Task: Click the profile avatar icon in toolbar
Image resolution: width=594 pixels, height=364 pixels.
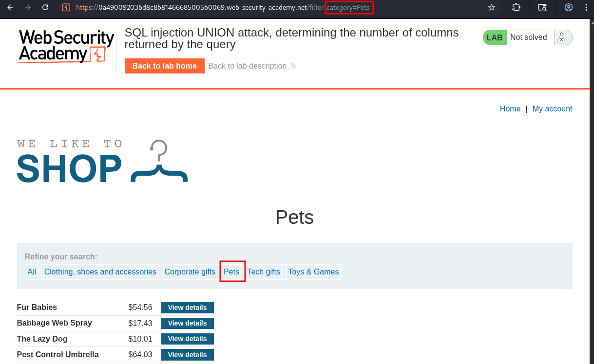Action: click(569, 7)
